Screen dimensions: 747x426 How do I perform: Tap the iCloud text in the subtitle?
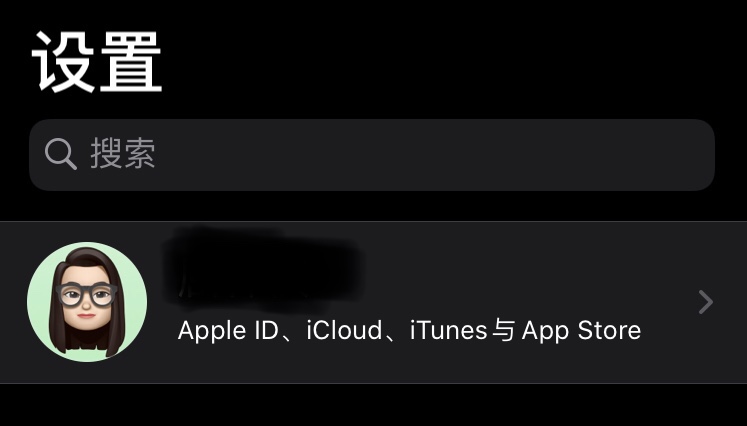coord(344,330)
